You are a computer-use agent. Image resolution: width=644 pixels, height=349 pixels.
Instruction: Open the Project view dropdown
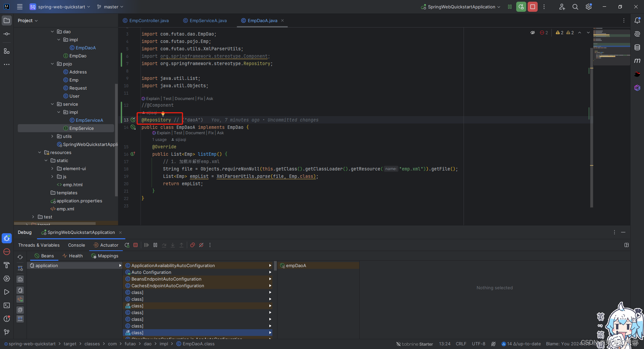[28, 20]
